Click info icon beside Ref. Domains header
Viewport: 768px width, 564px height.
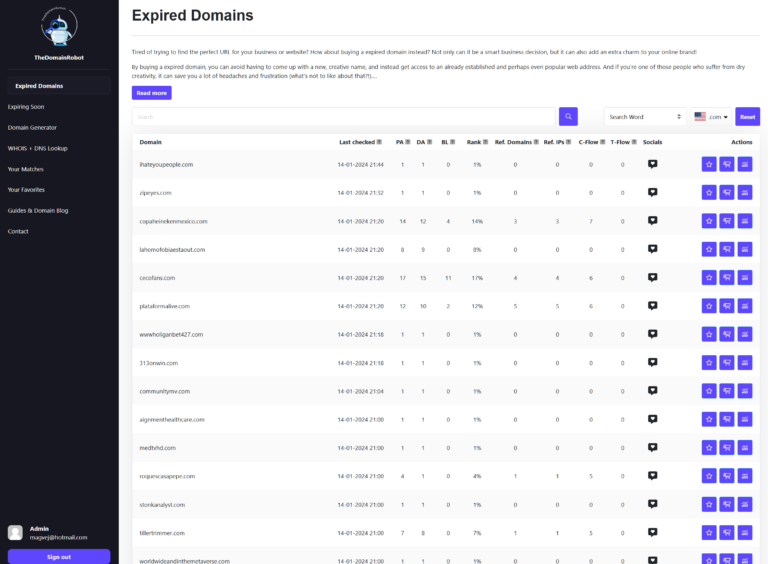[536, 142]
